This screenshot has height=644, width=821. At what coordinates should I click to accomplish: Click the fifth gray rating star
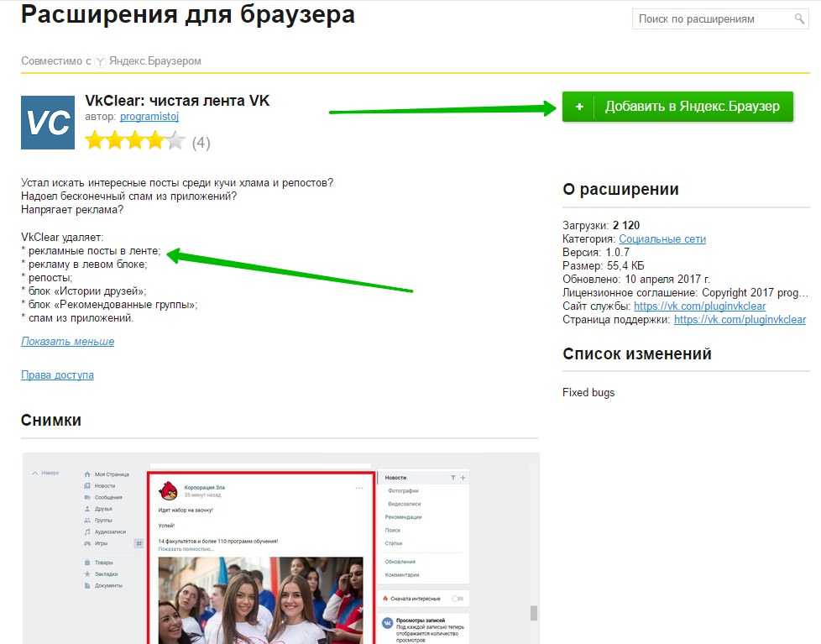click(175, 140)
